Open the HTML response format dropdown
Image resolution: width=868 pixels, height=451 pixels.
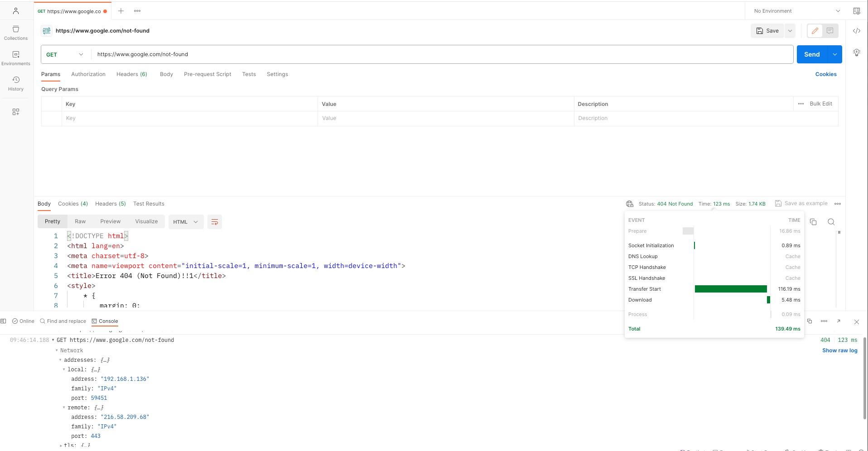pos(186,222)
